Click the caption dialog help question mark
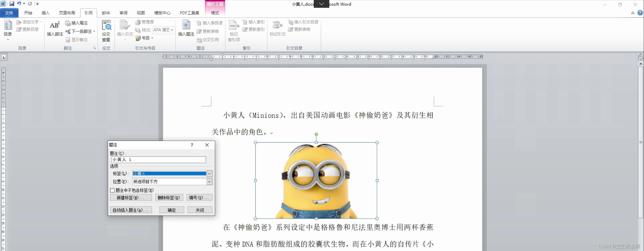Screen dimensions: 644x251 point(192,145)
